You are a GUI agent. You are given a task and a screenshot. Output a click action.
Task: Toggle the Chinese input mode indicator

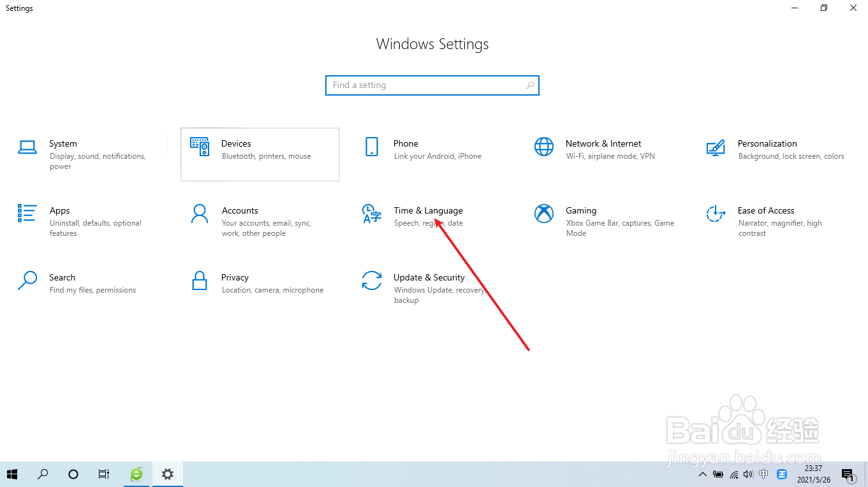pos(764,474)
